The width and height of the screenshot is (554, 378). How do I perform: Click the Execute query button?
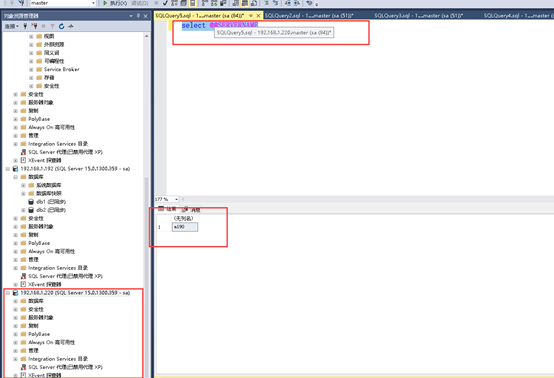115,3
